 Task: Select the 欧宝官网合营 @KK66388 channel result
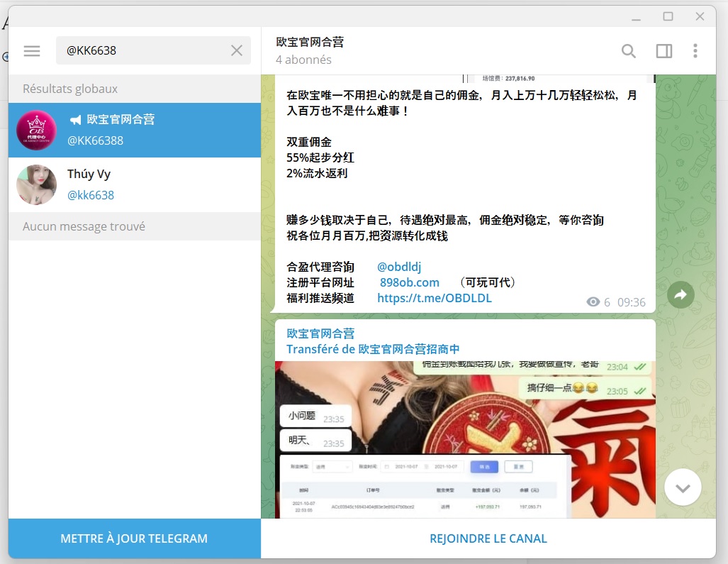[x=135, y=130]
